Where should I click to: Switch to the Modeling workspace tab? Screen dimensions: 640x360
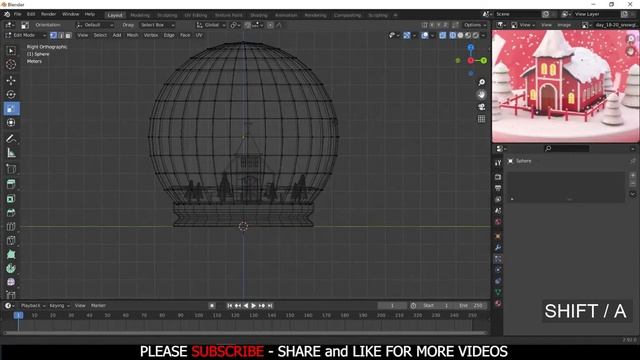coord(140,15)
